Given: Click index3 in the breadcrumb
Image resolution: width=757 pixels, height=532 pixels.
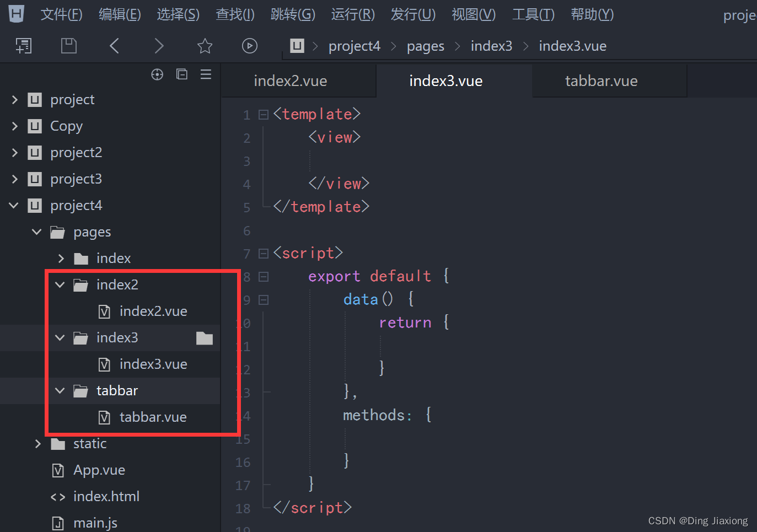Looking at the screenshot, I should point(491,46).
